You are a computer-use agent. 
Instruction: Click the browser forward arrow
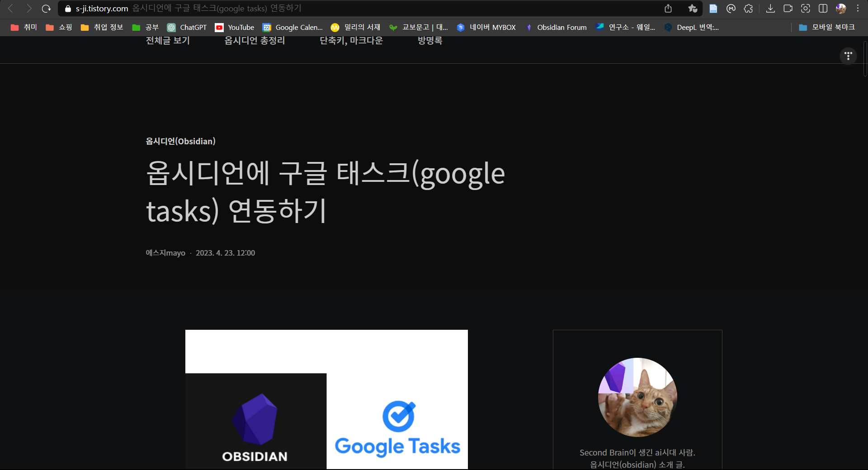(28, 8)
